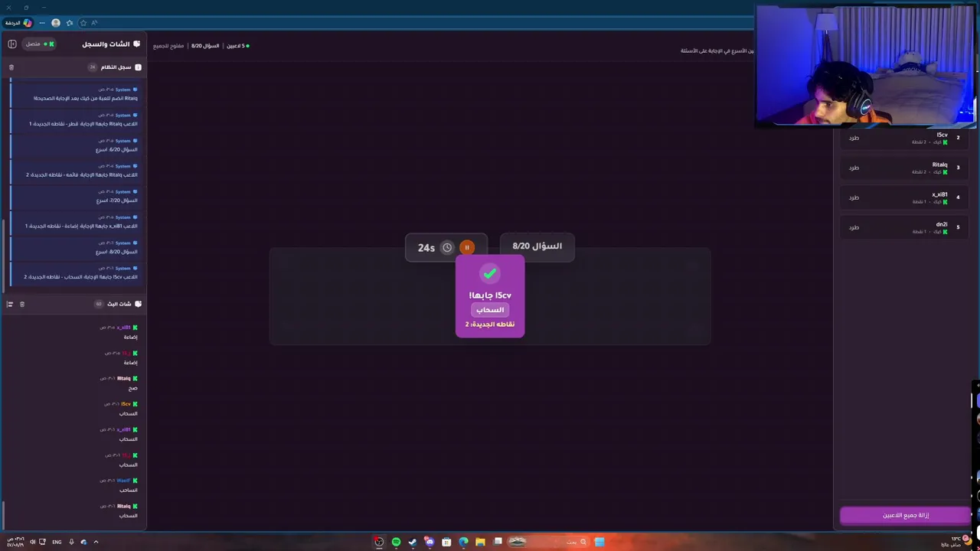Image resolution: width=980 pixels, height=551 pixels.
Task: Open Microsoft Store from the taskbar
Action: click(x=446, y=542)
